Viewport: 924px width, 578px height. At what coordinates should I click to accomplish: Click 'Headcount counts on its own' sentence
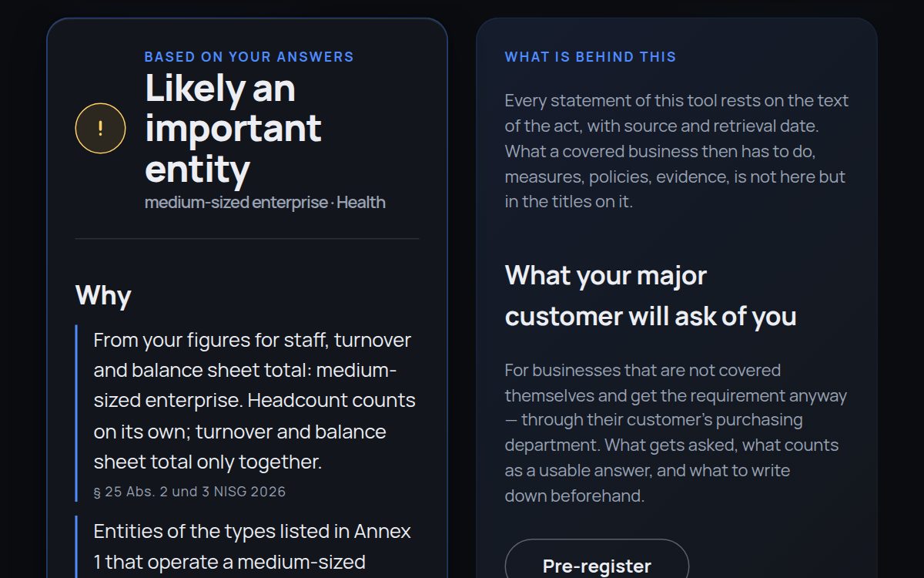255,416
